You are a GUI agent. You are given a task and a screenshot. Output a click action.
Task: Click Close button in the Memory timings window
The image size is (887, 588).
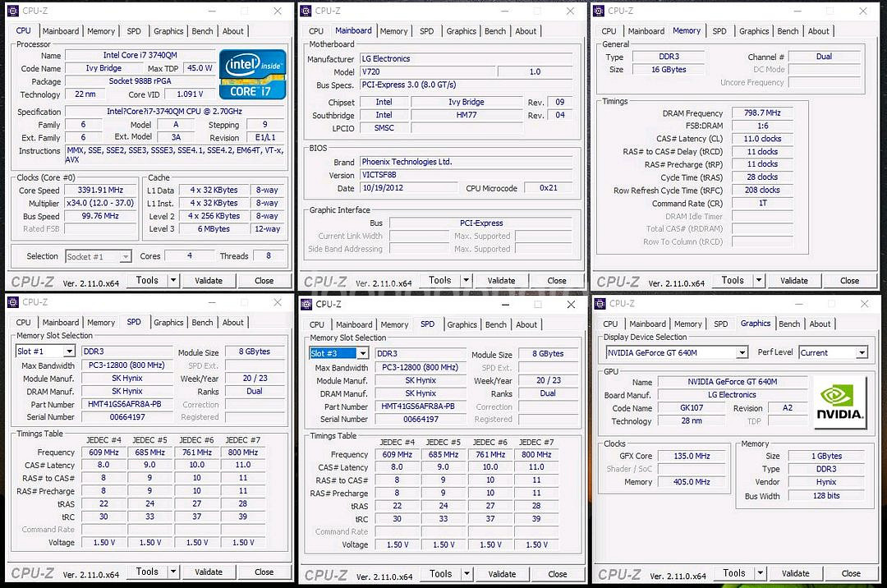849,280
